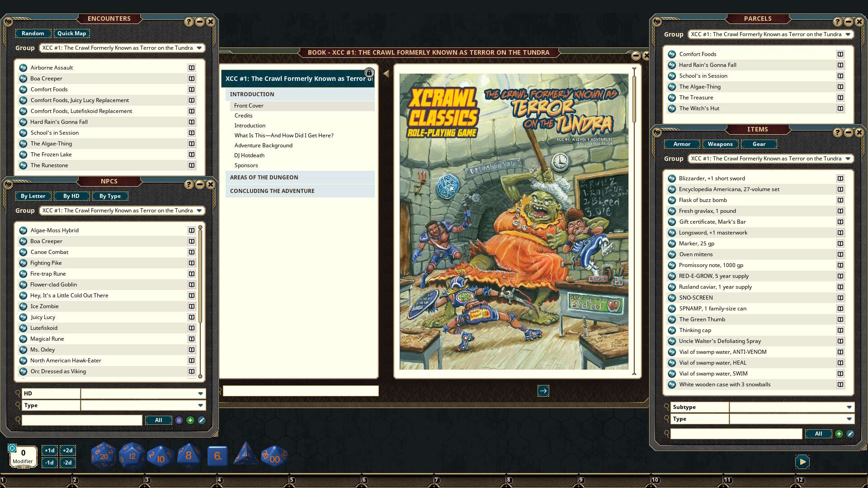Click the Random button in Encounters
Viewport: 868px width, 488px height.
coord(33,33)
